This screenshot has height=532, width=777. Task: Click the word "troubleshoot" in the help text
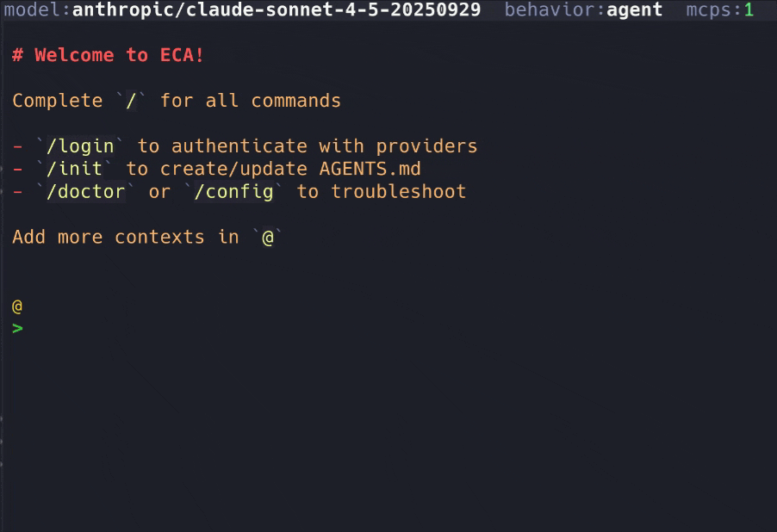[398, 191]
